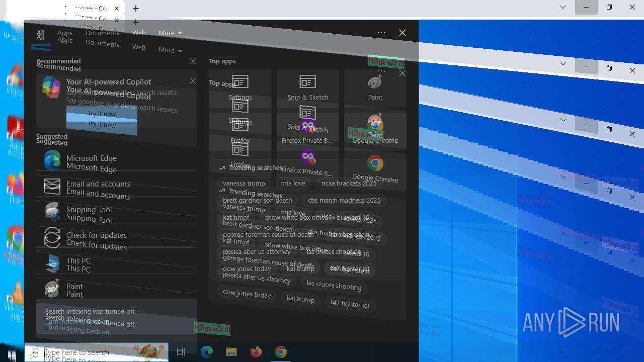The width and height of the screenshot is (644, 362).
Task: Open search panel options (three dots)
Action: [x=381, y=33]
